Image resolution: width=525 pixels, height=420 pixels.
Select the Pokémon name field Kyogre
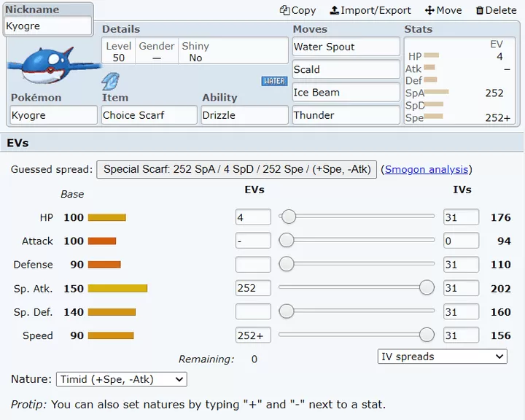click(x=53, y=115)
